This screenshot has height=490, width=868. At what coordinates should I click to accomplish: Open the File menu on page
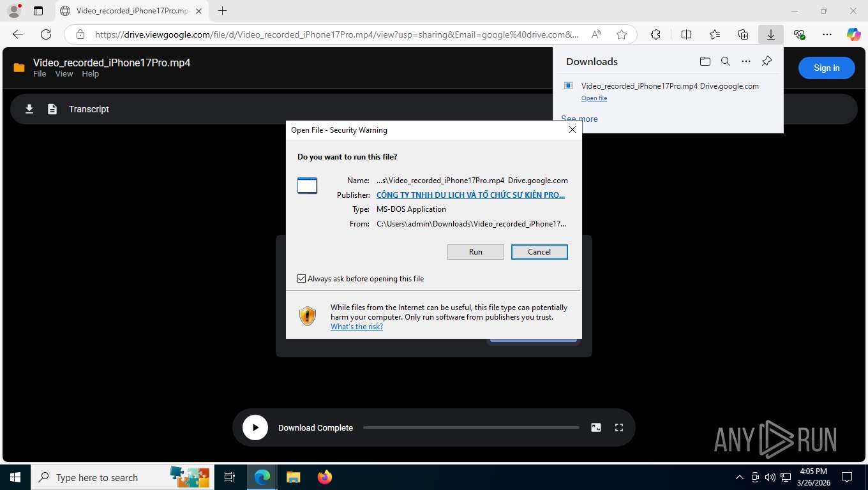(x=40, y=74)
